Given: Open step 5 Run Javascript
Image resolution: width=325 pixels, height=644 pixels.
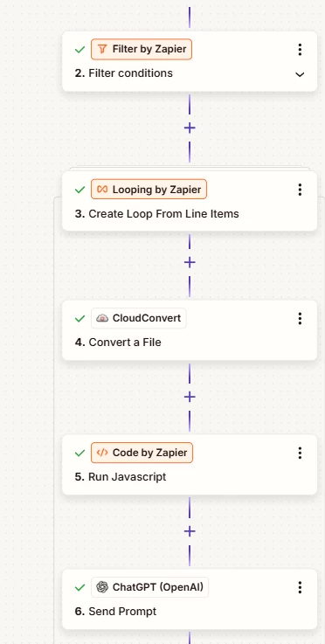Looking at the screenshot, I should (121, 477).
